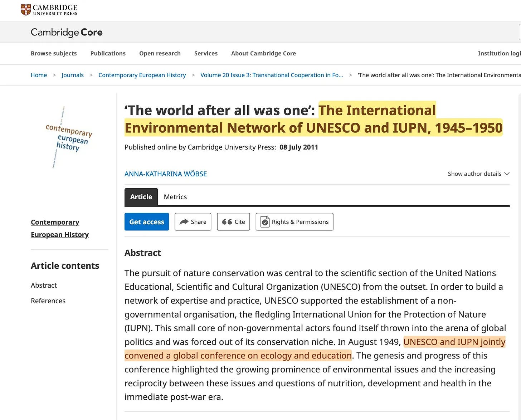Click the share arrow icon
The width and height of the screenshot is (521, 420).
[x=184, y=222]
